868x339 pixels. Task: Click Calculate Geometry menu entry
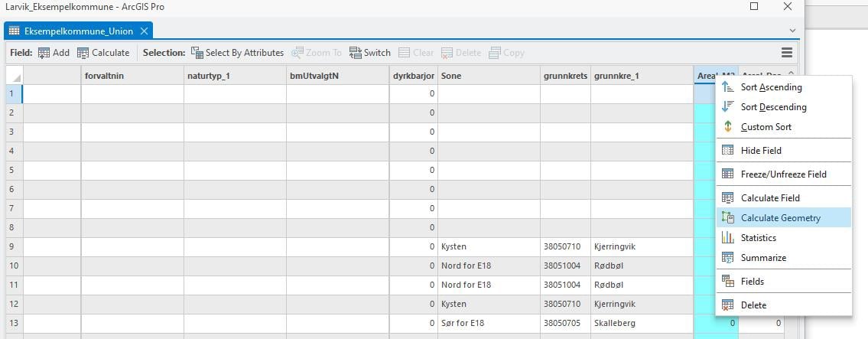(x=780, y=218)
